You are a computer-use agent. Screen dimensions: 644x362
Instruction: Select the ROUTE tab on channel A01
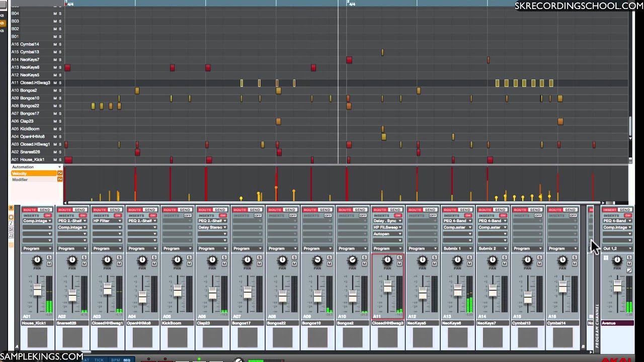(30, 210)
